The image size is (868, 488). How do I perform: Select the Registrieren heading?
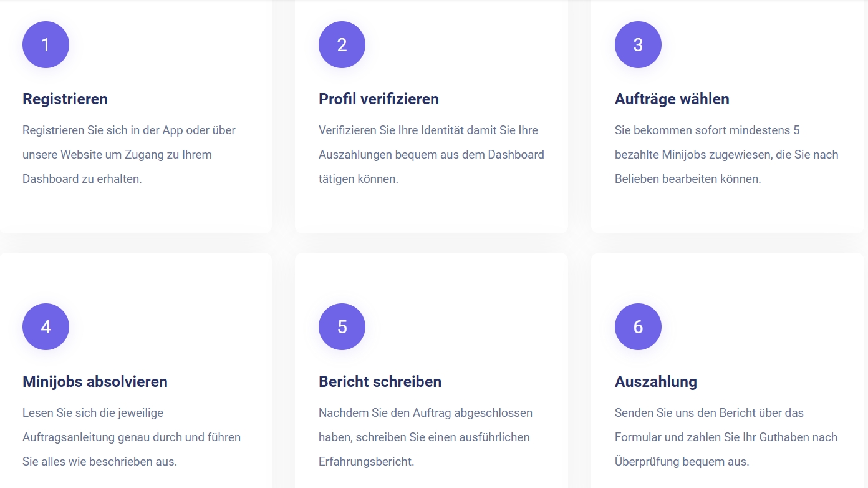65,99
